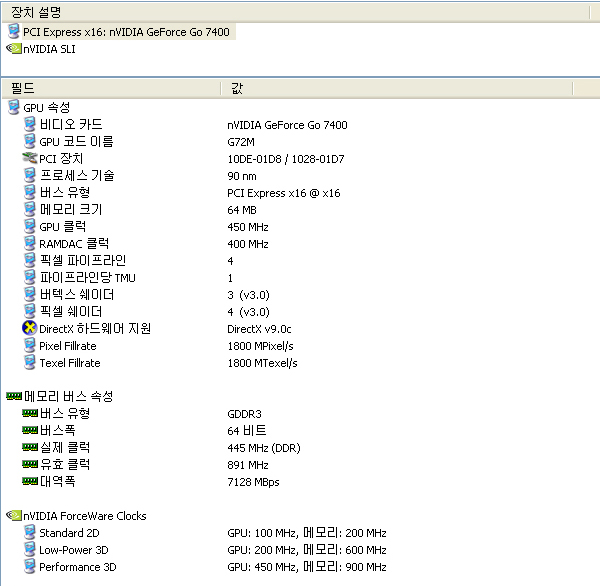
Task: Click the 버텍스 쉐이더 row icon
Action: pyautogui.click(x=30, y=294)
